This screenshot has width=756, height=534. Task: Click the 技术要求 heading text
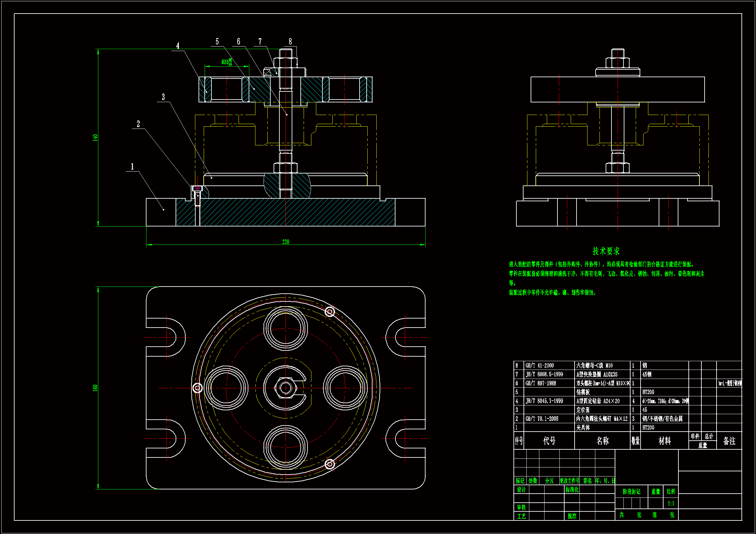click(606, 251)
